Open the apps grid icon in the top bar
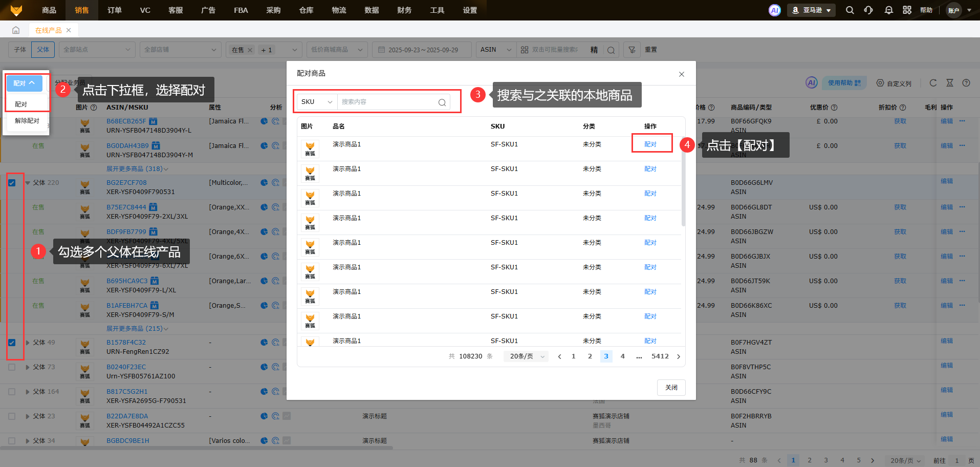Image resolution: width=980 pixels, height=467 pixels. click(907, 10)
